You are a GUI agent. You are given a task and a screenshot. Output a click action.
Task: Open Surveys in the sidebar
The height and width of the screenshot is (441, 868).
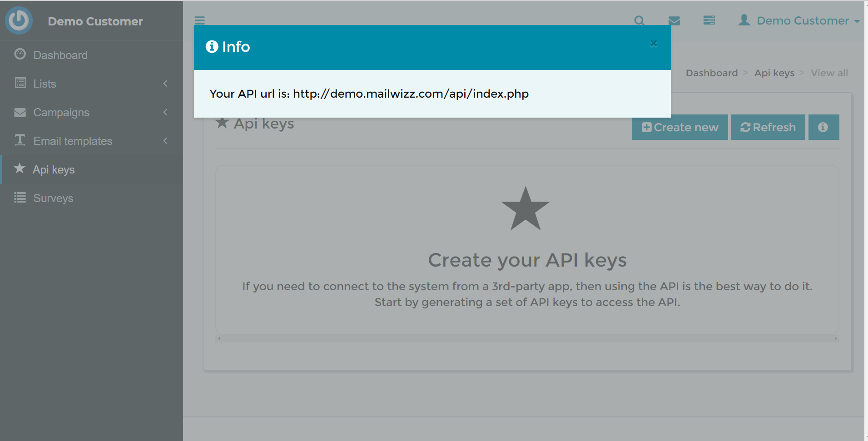coord(91,198)
